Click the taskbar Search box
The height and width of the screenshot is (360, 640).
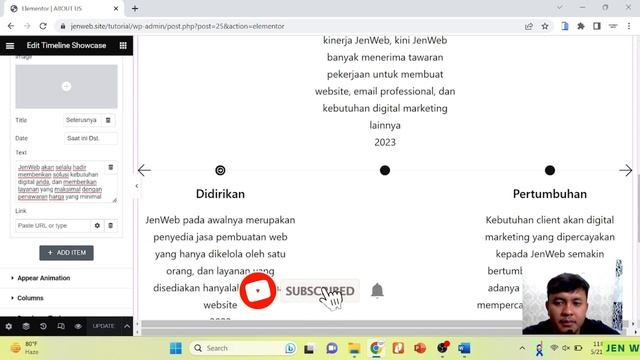point(244,348)
